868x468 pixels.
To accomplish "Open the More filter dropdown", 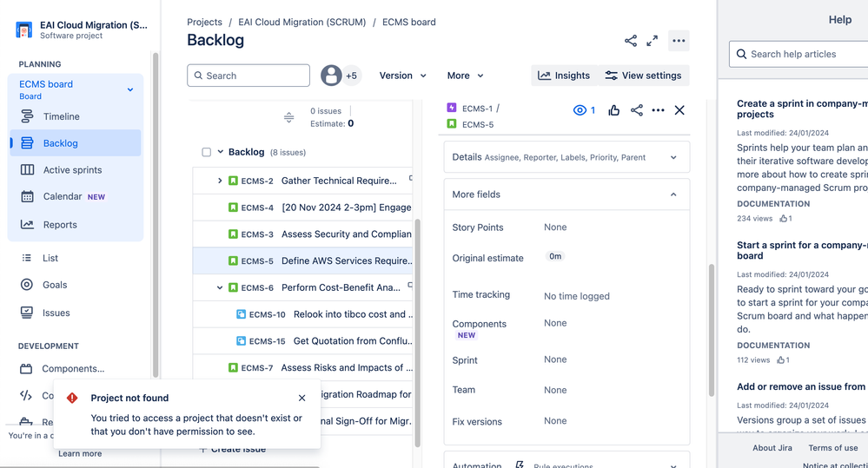I will (x=465, y=76).
